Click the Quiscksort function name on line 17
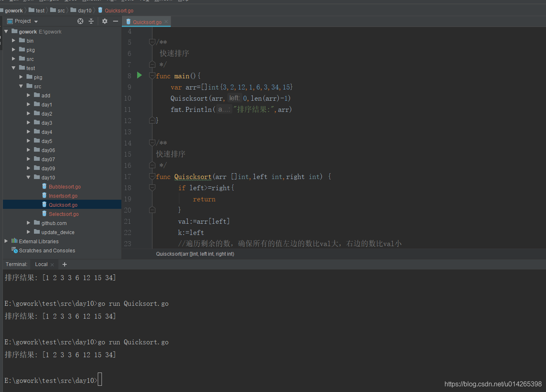 193,177
